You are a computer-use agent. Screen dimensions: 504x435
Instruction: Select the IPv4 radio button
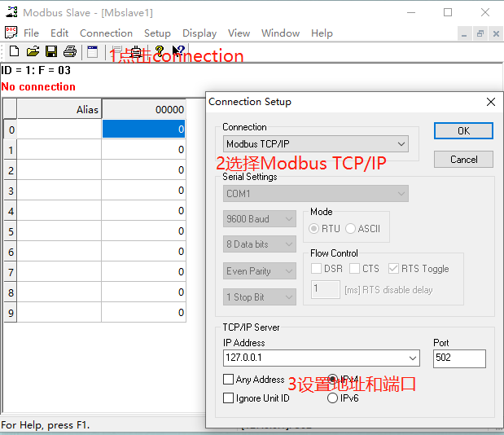point(332,379)
